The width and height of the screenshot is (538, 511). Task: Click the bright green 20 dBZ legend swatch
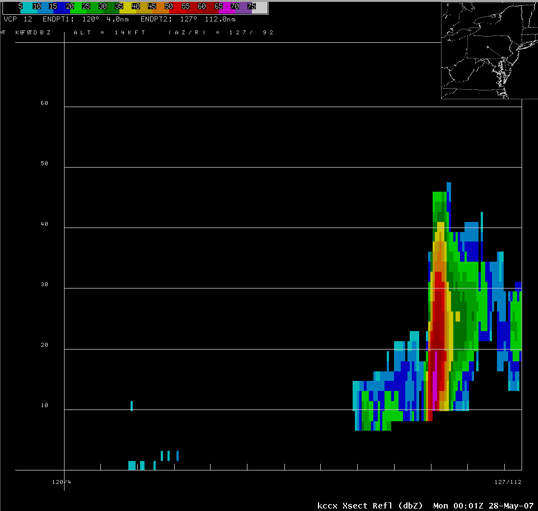(78, 8)
